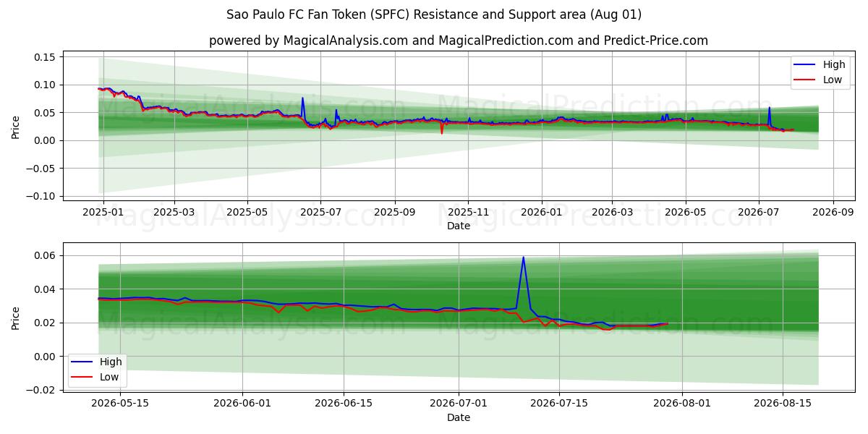Select the 2026-07-01 tick label
This screenshot has height=434, width=868.
tap(459, 404)
